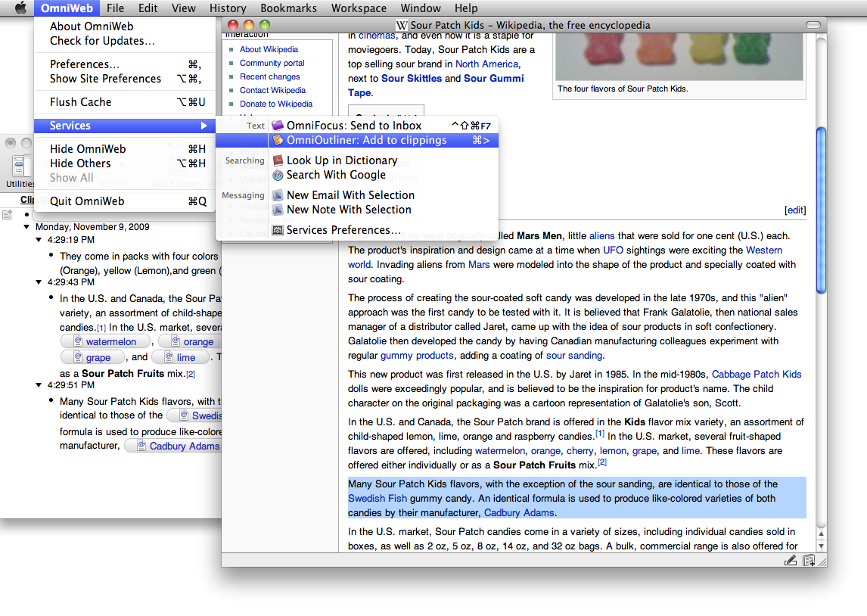The height and width of the screenshot is (616, 867).
Task: Click the Look Up in Dictionary icon
Action: pyautogui.click(x=278, y=160)
